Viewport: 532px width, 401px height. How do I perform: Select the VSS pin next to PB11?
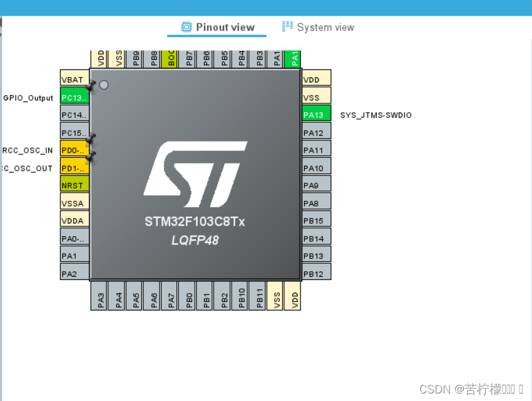pyautogui.click(x=275, y=296)
